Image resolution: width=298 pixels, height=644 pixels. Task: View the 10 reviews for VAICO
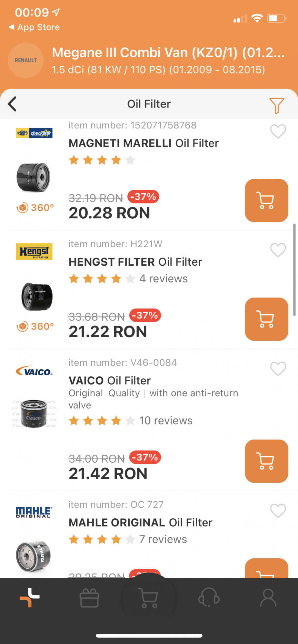[x=165, y=421]
